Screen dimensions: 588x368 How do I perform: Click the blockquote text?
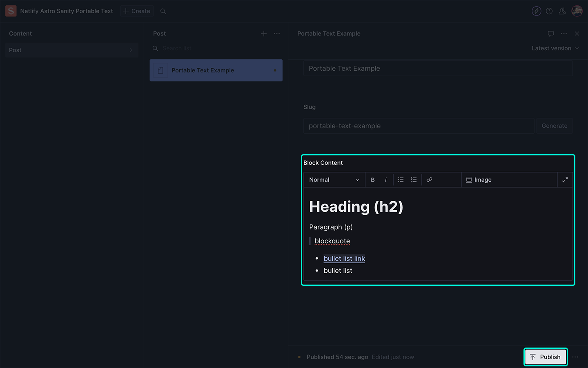pyautogui.click(x=332, y=241)
